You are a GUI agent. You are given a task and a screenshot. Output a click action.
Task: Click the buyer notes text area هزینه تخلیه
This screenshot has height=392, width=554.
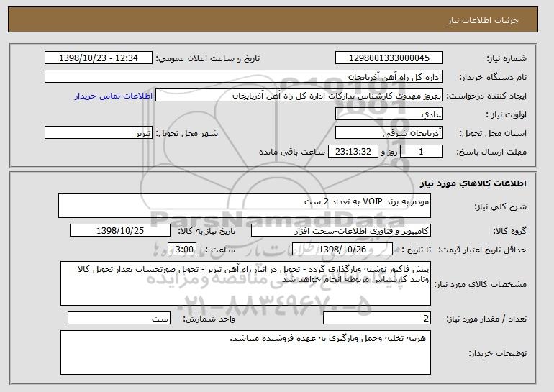(245, 352)
